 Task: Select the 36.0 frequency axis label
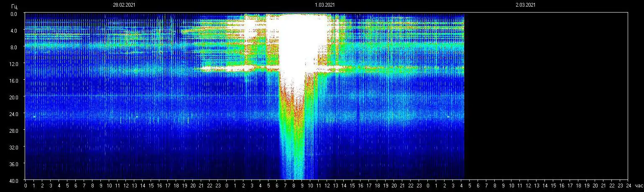(x=13, y=164)
